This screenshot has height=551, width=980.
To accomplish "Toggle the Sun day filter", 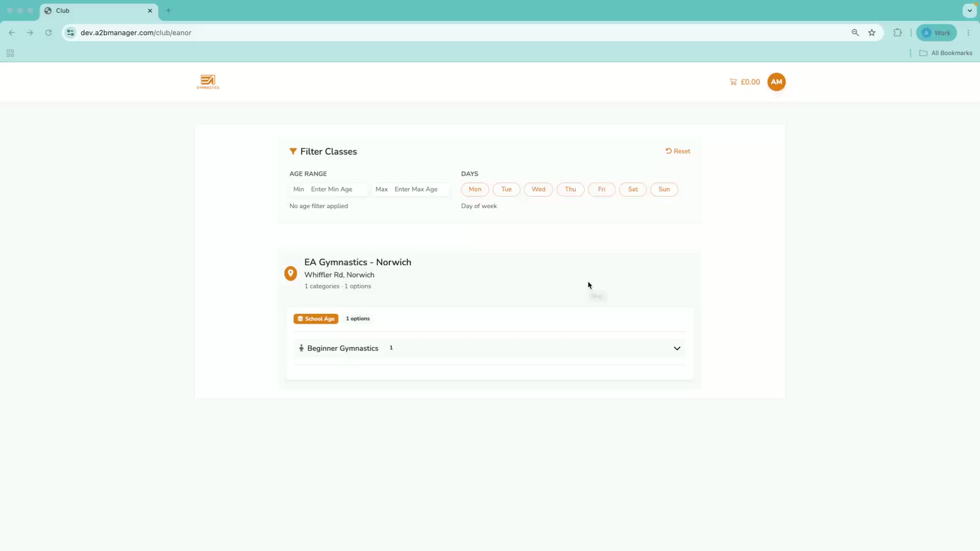I will coord(664,189).
